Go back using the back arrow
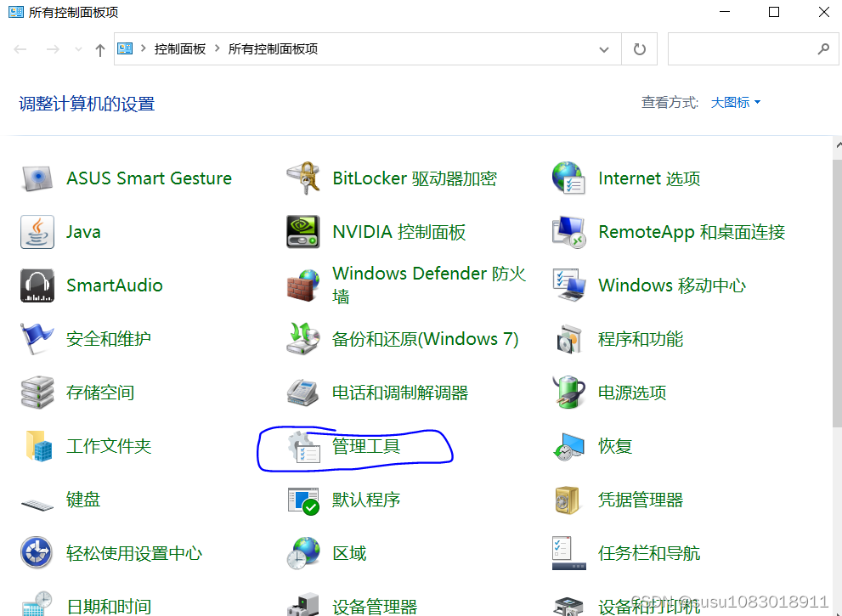 pos(20,49)
